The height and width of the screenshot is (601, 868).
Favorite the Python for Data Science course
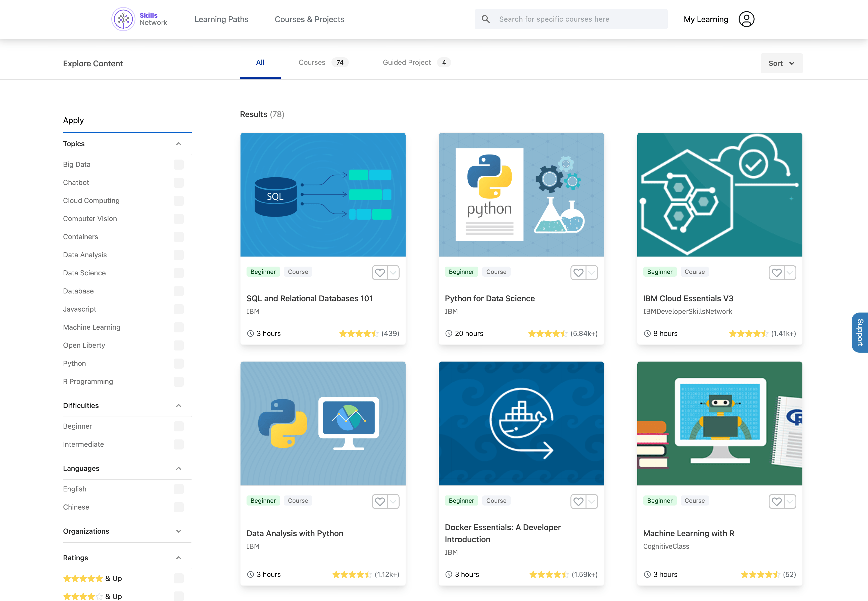click(578, 272)
